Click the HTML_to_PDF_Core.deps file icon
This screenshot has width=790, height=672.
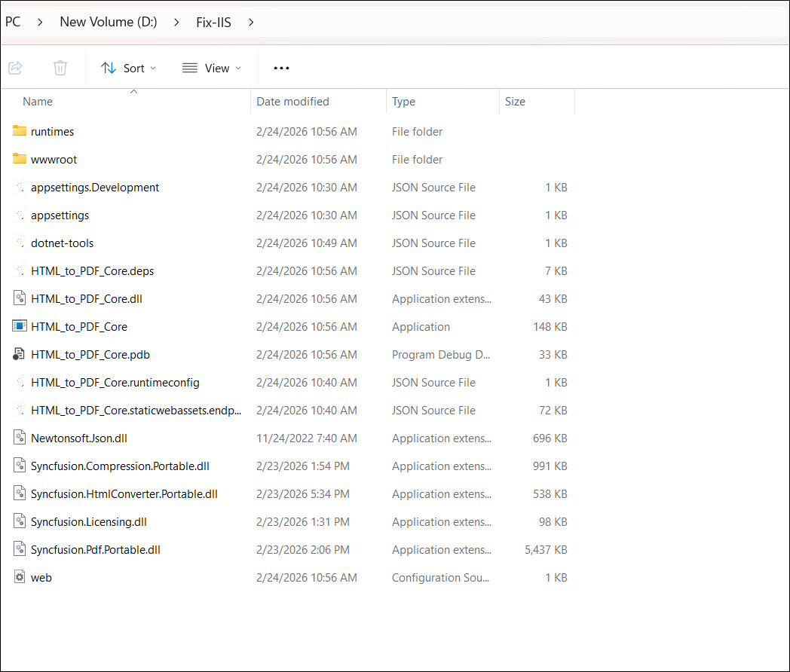[19, 270]
